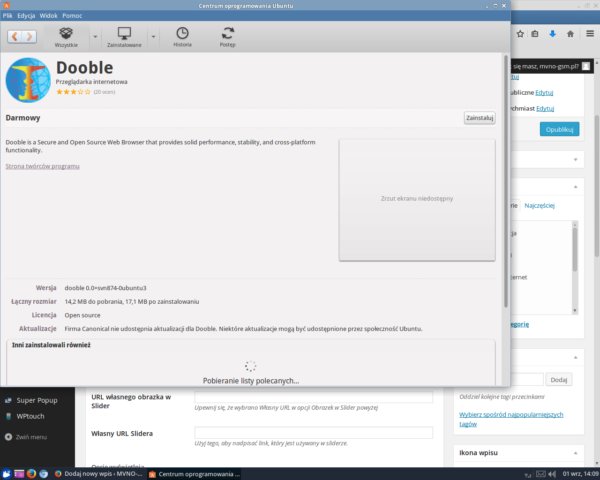
Task: Go forward with the right arrow button
Action: coord(29,37)
